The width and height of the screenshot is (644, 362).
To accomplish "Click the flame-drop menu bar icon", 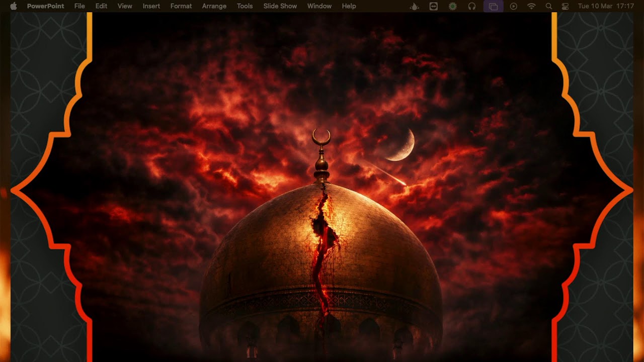I will pyautogui.click(x=414, y=6).
